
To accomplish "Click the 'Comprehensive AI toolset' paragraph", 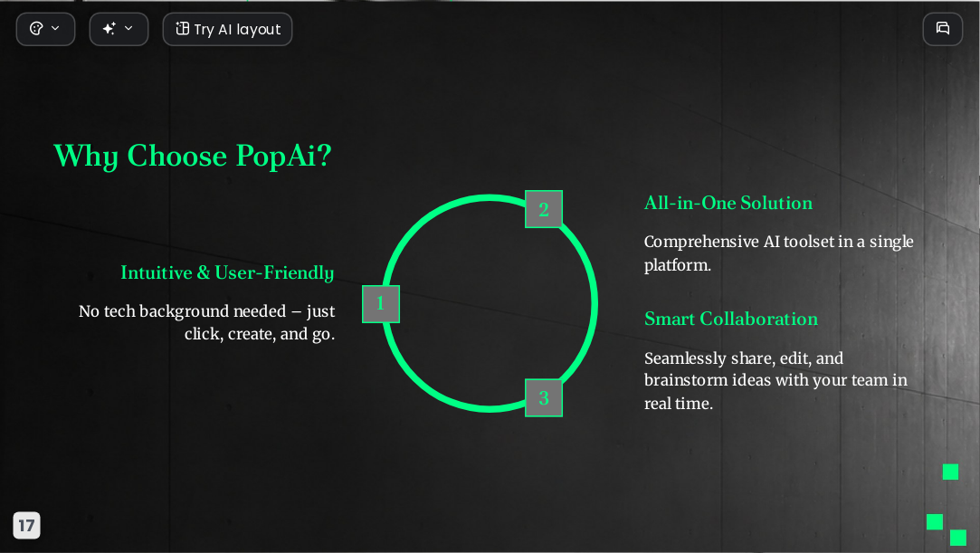I will [779, 253].
